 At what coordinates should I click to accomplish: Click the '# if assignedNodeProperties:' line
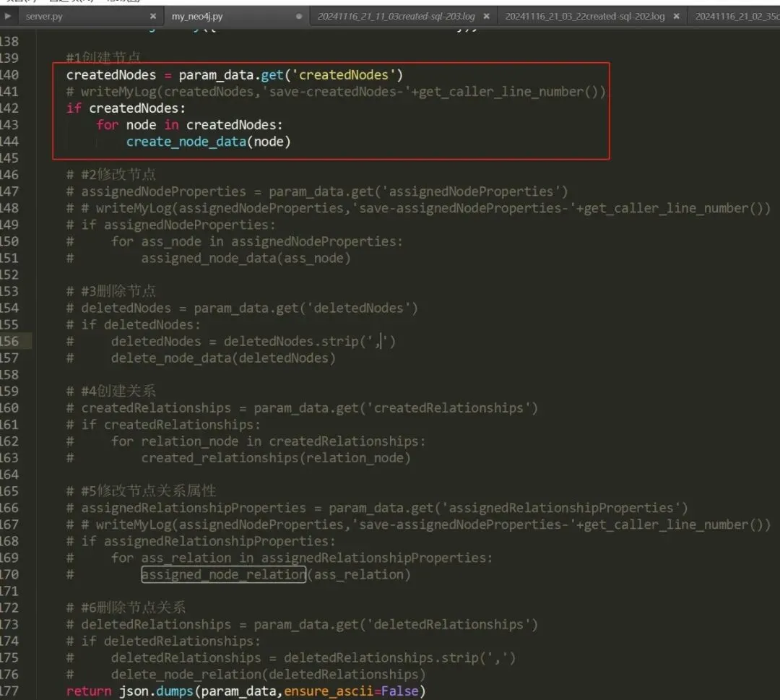point(170,225)
